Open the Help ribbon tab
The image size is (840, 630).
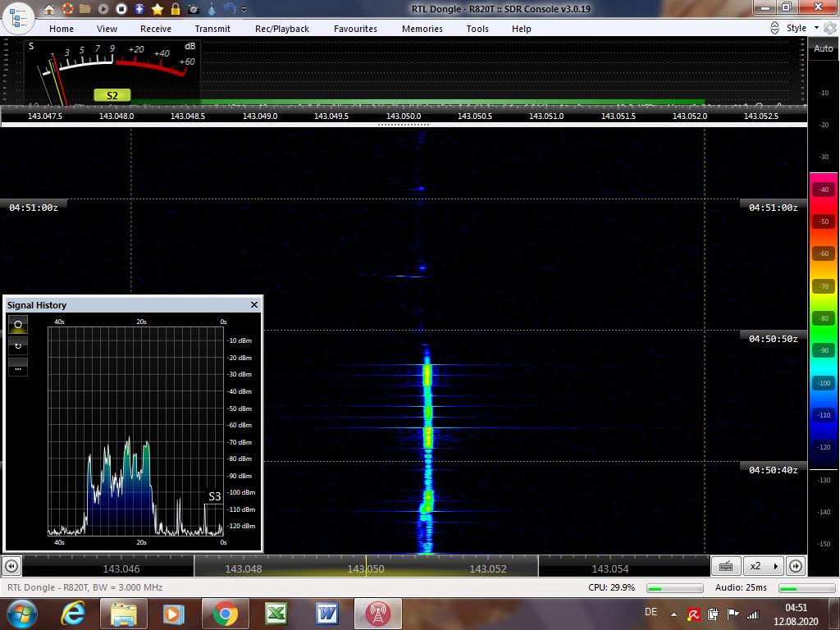tap(521, 29)
